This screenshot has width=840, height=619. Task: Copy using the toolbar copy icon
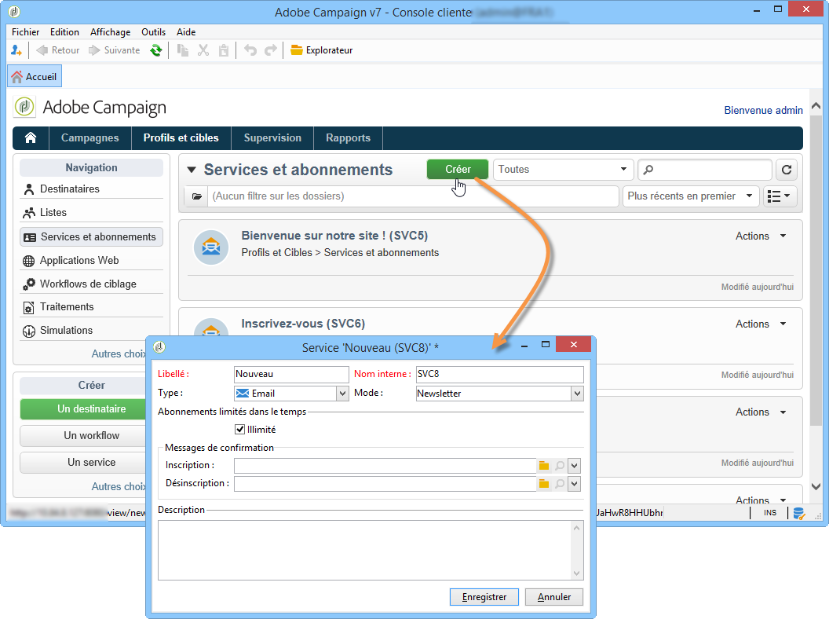pyautogui.click(x=183, y=50)
